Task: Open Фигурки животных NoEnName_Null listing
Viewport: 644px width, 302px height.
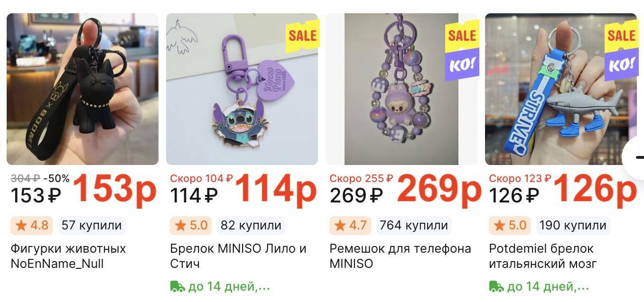Action: (68, 256)
